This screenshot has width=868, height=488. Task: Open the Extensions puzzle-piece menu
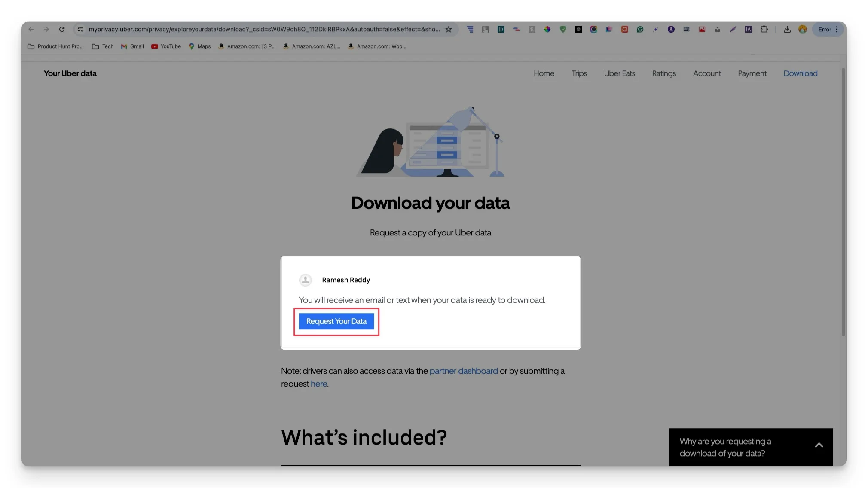tap(764, 29)
